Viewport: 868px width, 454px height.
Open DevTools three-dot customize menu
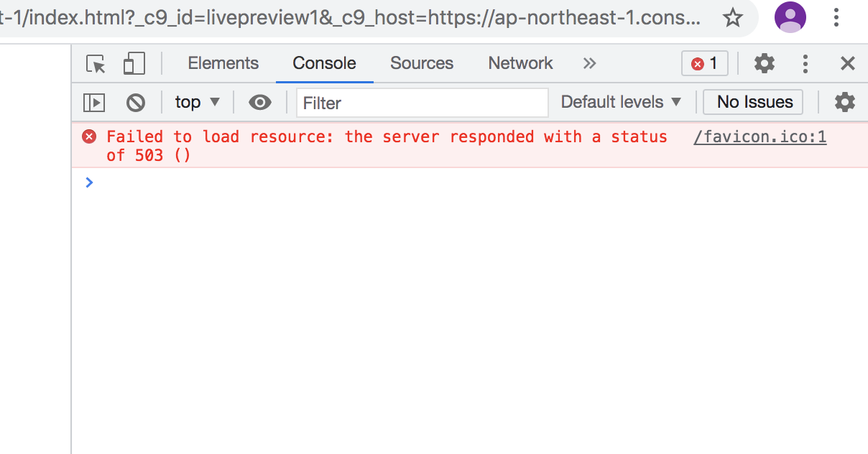805,64
